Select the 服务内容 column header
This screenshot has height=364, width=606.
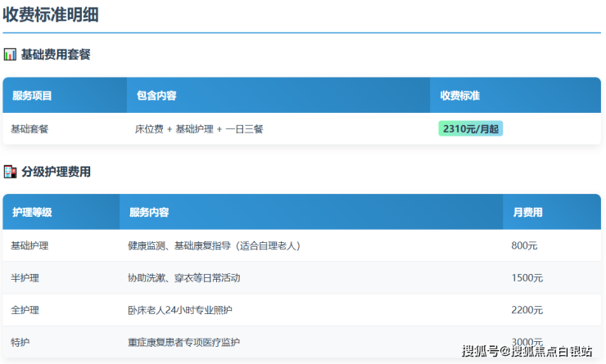149,213
